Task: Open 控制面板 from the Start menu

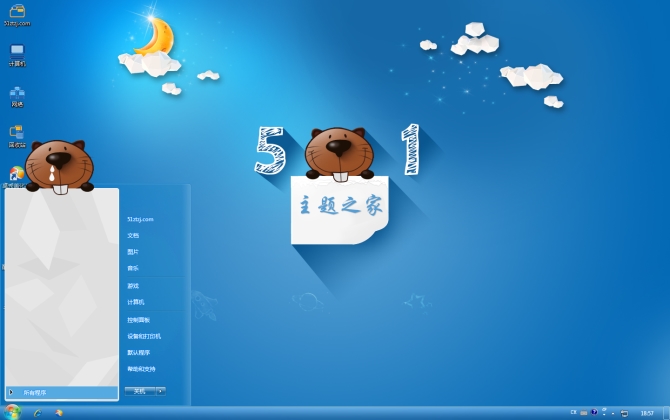Action: (x=138, y=319)
